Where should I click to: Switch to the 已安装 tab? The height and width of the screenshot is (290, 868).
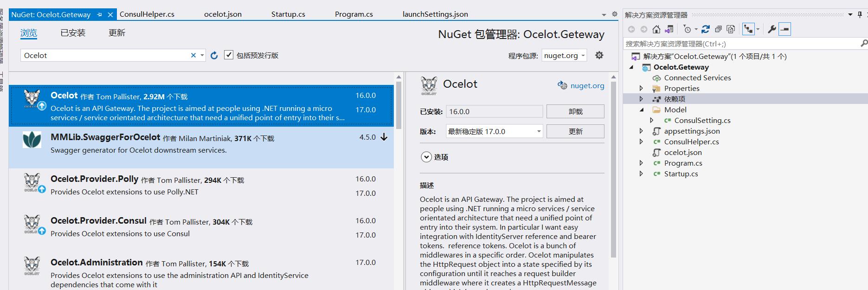[73, 33]
